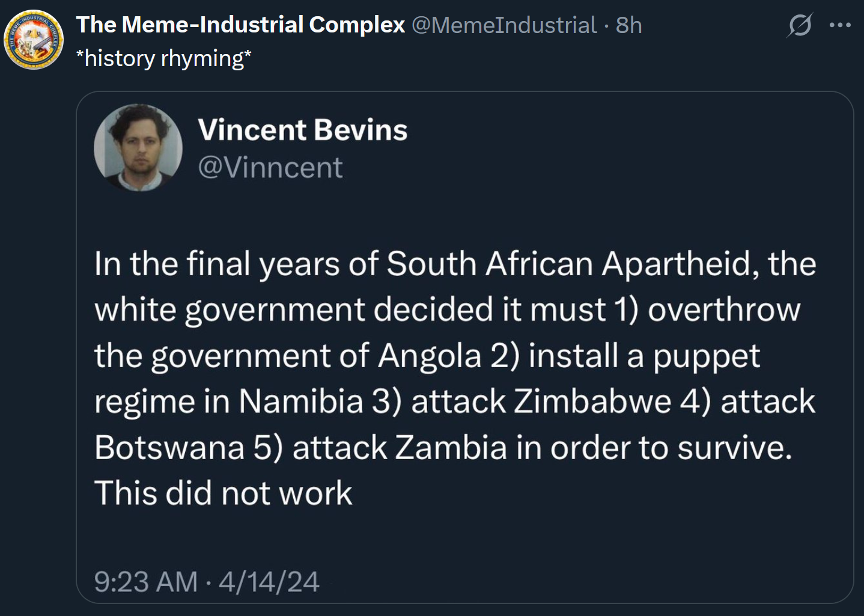The height and width of the screenshot is (616, 864).
Task: Visit the @MemeIndustrial handle
Action: point(504,25)
